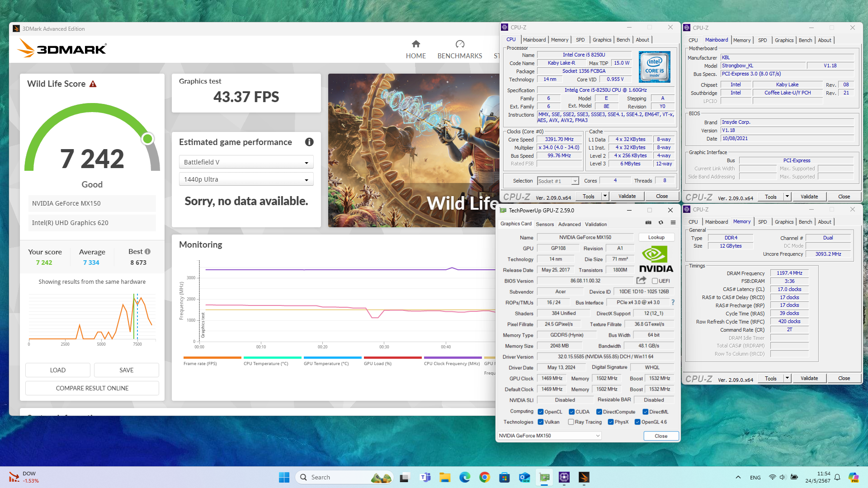Switch to Sensors tab in GPU-Z

[x=545, y=224]
